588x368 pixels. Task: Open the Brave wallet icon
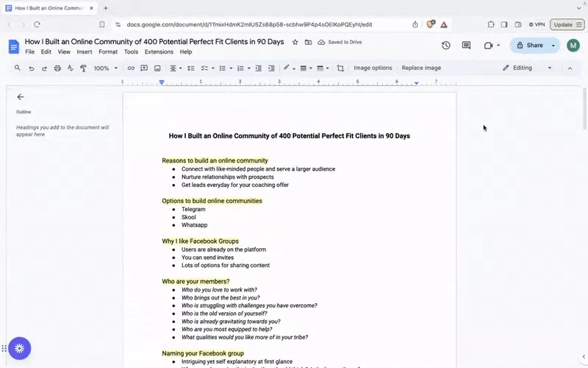518,24
